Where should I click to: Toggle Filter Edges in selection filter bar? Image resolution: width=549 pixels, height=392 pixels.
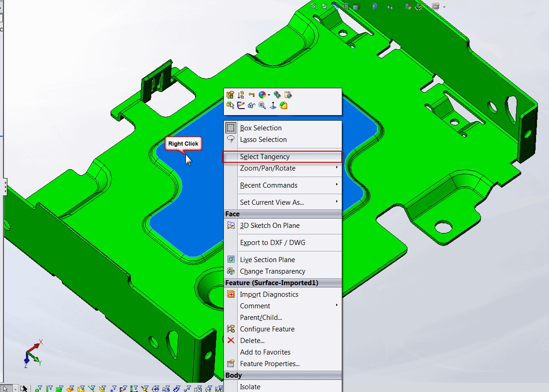point(49,388)
